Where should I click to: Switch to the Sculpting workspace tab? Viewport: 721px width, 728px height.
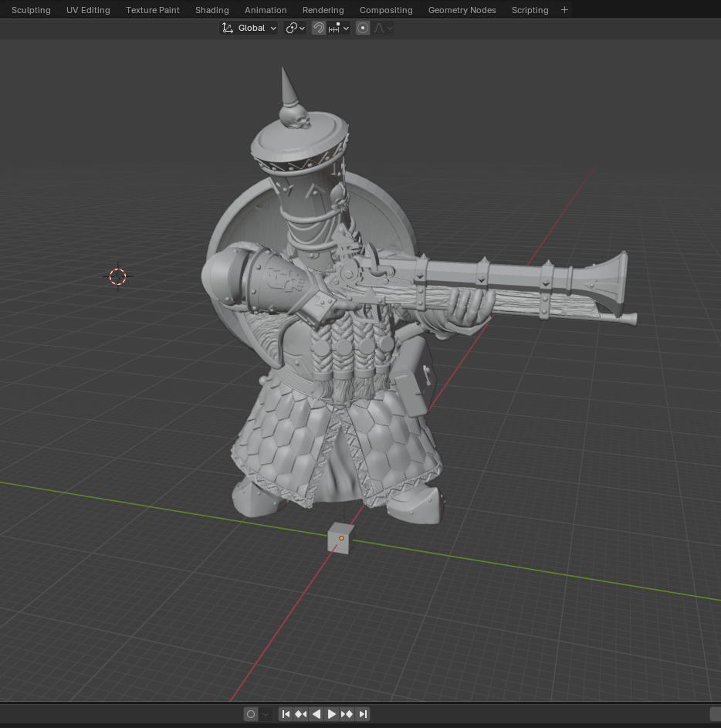coord(31,10)
